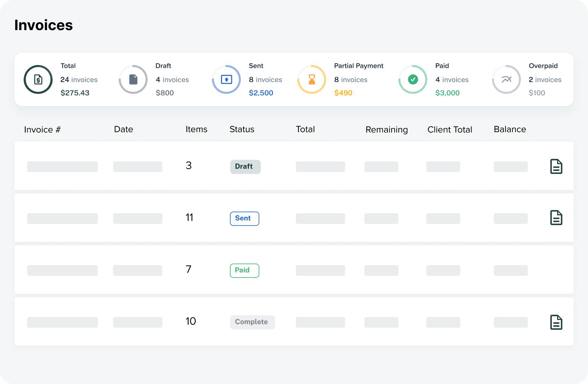Click the Complete status badge
Screen dimensions: 588x384
tap(252, 322)
